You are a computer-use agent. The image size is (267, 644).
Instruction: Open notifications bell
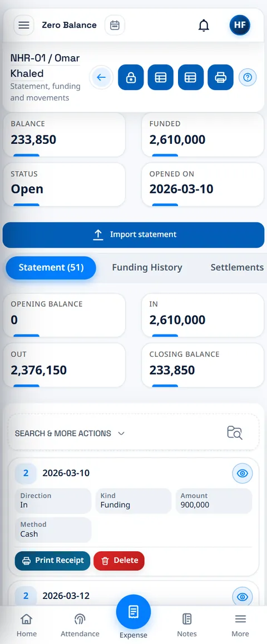(x=204, y=26)
